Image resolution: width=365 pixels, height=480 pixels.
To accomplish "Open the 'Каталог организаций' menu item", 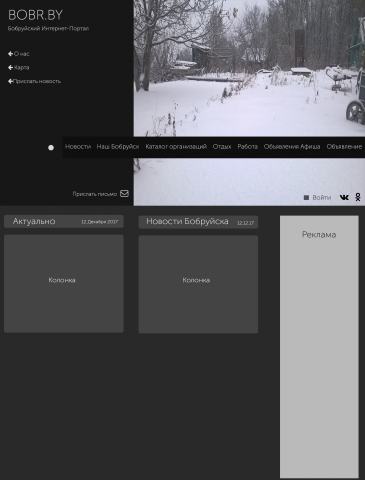I will tap(176, 147).
